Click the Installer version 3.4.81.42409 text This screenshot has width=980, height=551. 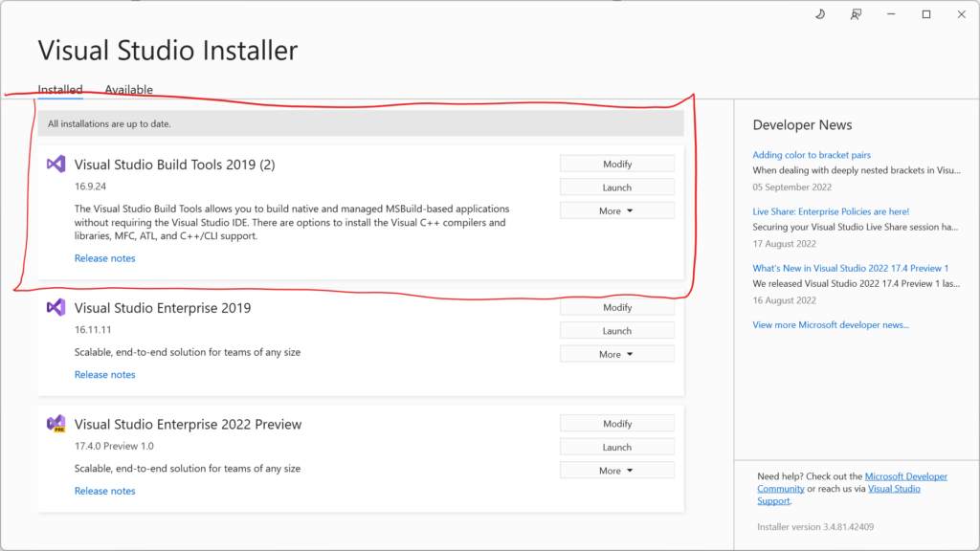(x=815, y=527)
